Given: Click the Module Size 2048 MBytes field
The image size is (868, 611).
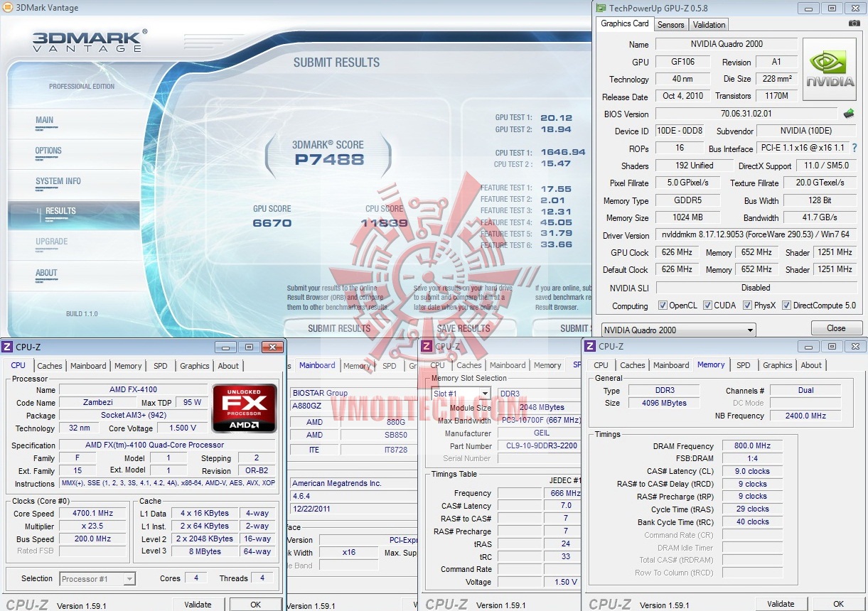Looking at the screenshot, I should [x=539, y=407].
